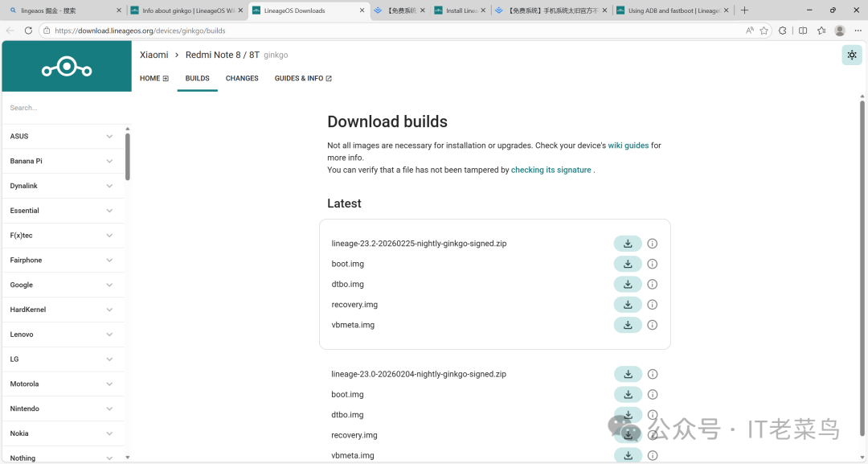Open favorites list icon

pos(821,31)
